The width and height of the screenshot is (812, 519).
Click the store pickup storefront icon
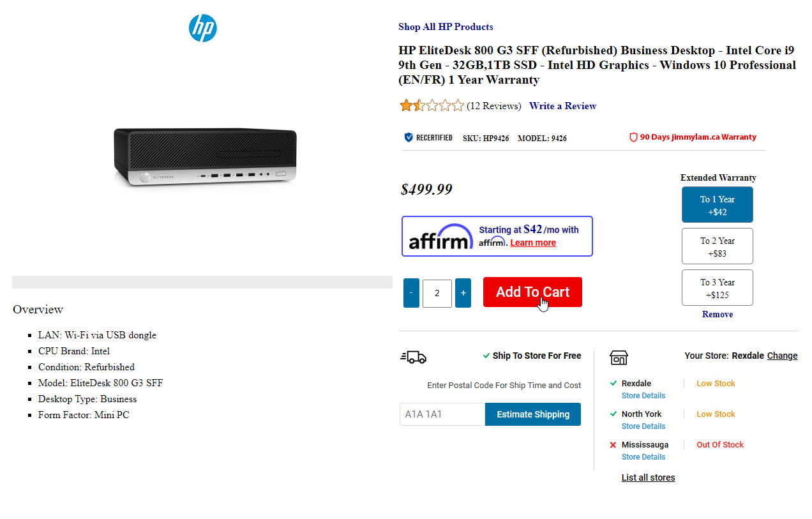click(619, 357)
